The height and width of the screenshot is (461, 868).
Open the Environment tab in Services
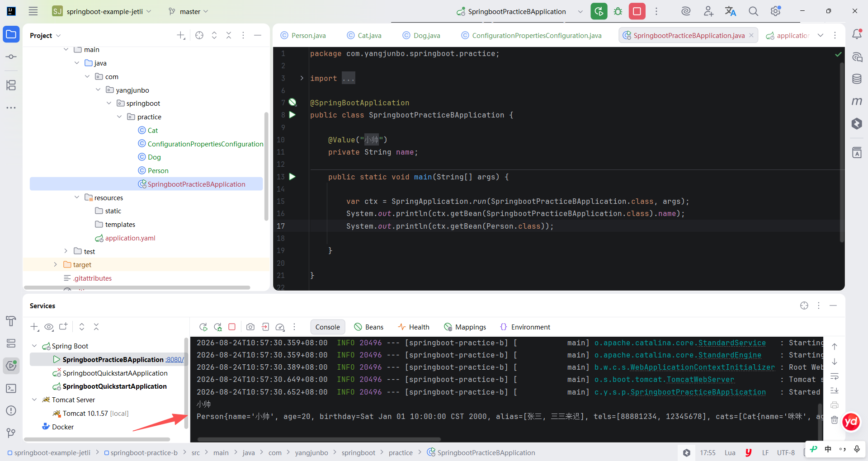tap(525, 327)
